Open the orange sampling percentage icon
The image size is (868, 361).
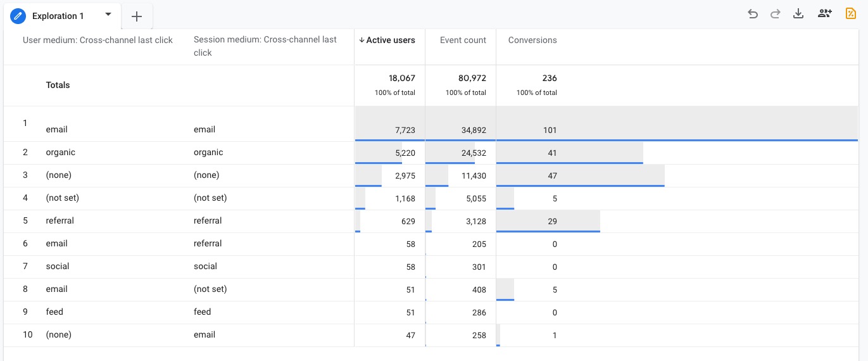point(851,14)
